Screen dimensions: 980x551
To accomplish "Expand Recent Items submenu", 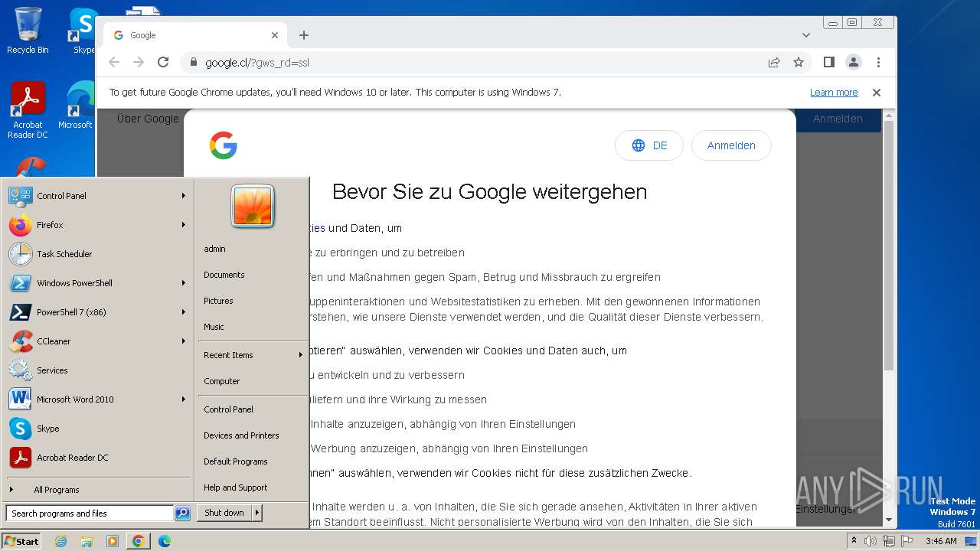I will click(x=253, y=355).
